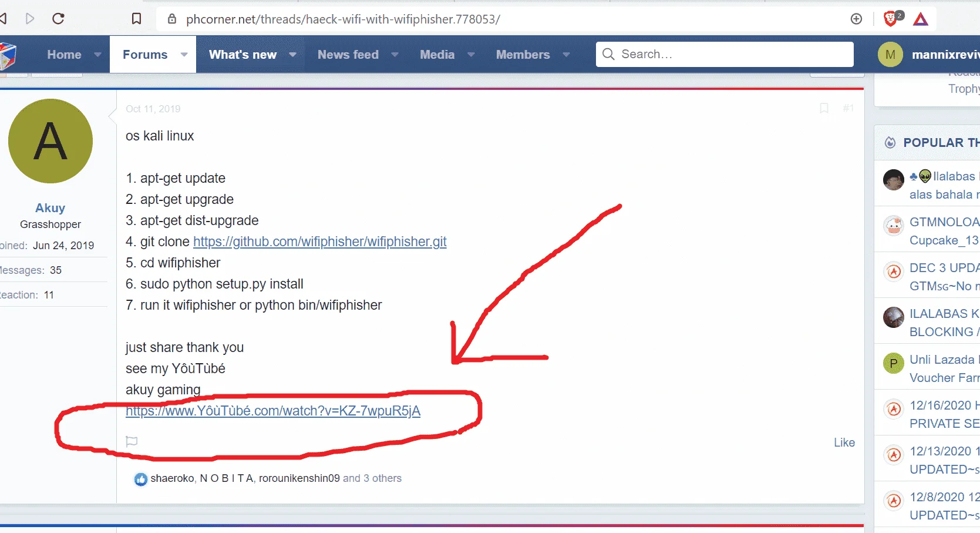The width and height of the screenshot is (980, 533).
Task: Click the search magnifier icon
Action: pyautogui.click(x=608, y=54)
